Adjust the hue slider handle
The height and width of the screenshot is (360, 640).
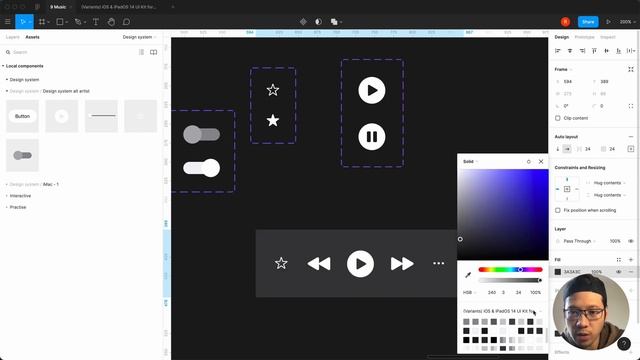pyautogui.click(x=520, y=269)
